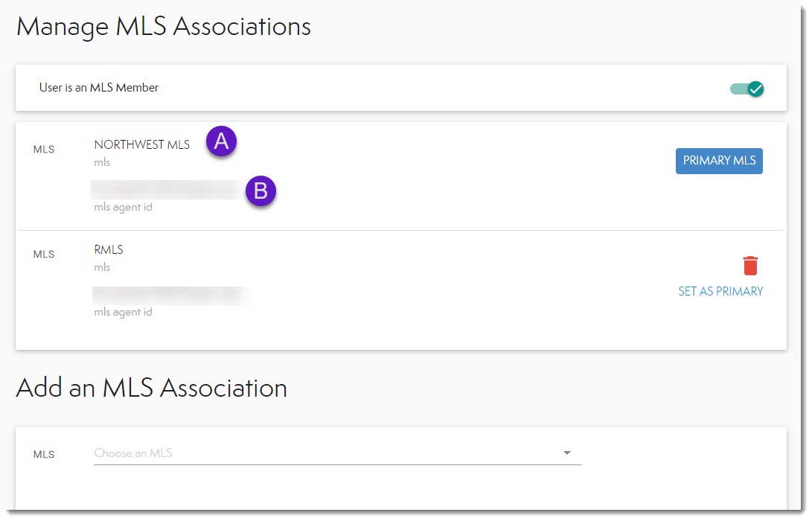
Task: Expand the MLS selector dropdown arrow
Action: 567,453
